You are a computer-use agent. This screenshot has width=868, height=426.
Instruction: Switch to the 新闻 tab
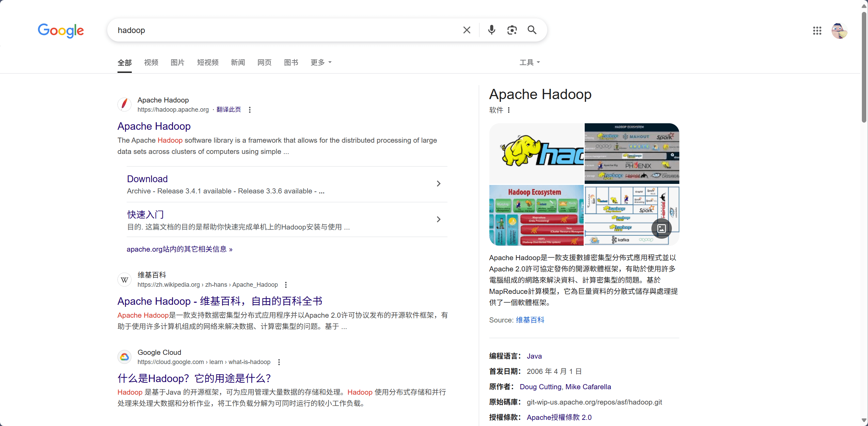pos(238,62)
